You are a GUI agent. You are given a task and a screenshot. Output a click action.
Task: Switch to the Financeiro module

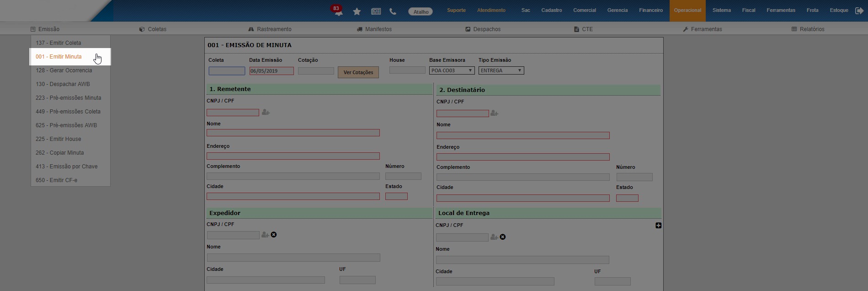pos(651,11)
